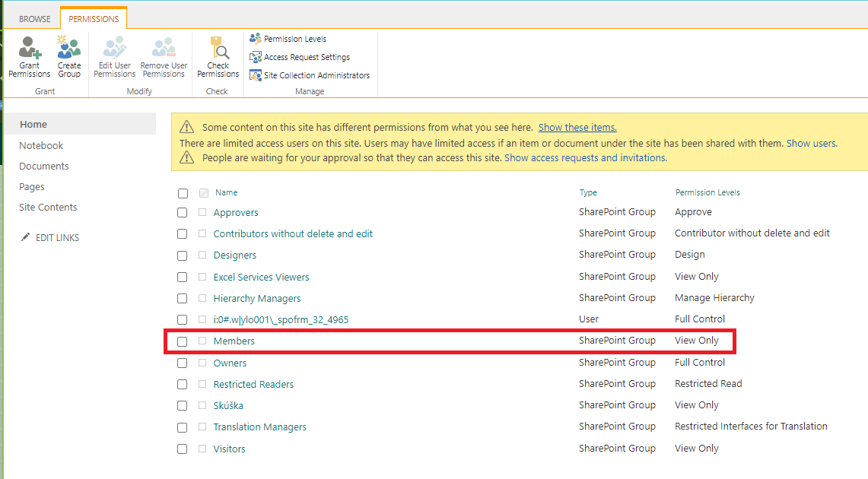Image resolution: width=868 pixels, height=479 pixels.
Task: Select the checkbox for Visitors group
Action: [x=183, y=449]
